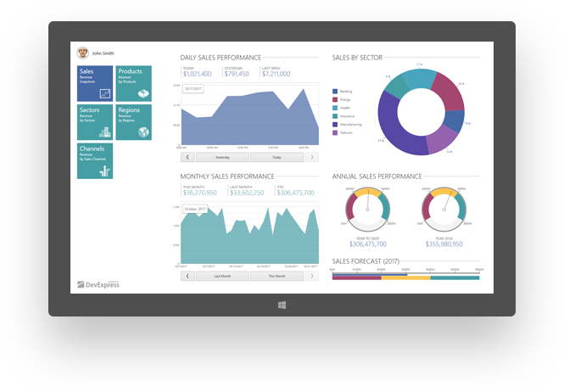Click the Sales Forecast (2017) heading
The width and height of the screenshot is (564, 392).
[x=366, y=261]
